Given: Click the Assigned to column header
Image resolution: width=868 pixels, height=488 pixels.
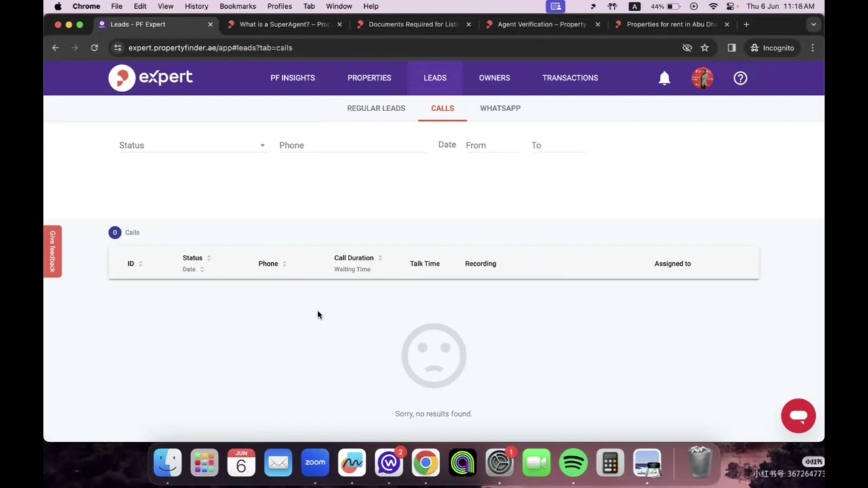Looking at the screenshot, I should click(x=673, y=264).
